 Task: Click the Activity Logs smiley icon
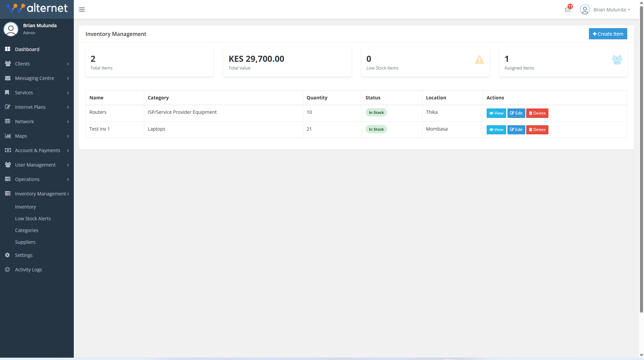pos(7,270)
